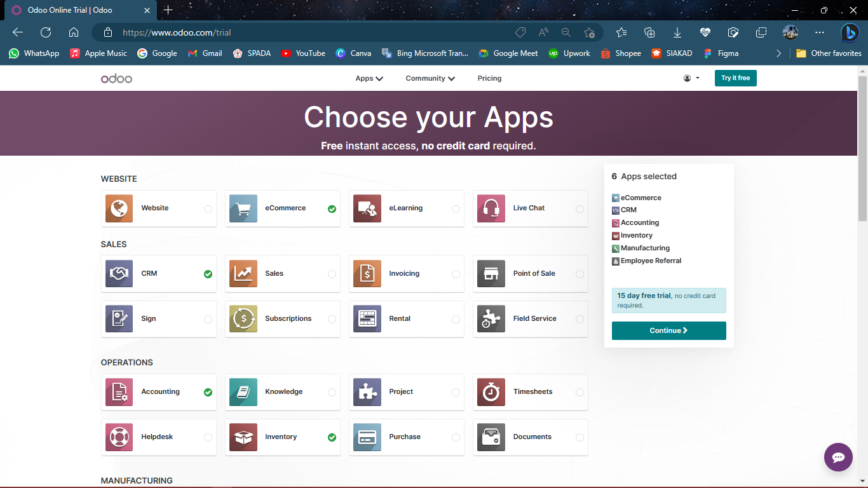Click the Knowledge book icon
This screenshot has height=488, width=868.
pyautogui.click(x=243, y=392)
